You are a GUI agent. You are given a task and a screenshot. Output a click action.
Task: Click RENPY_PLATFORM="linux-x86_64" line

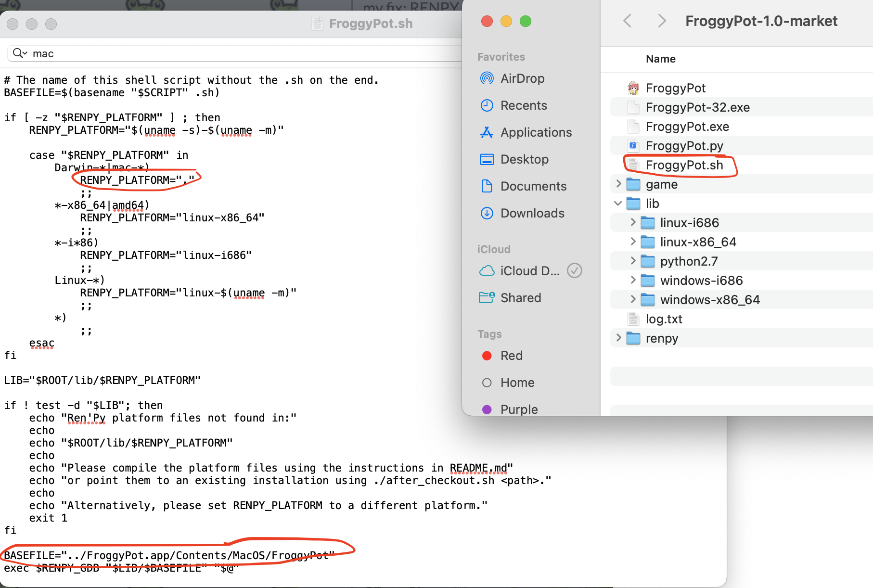point(172,217)
